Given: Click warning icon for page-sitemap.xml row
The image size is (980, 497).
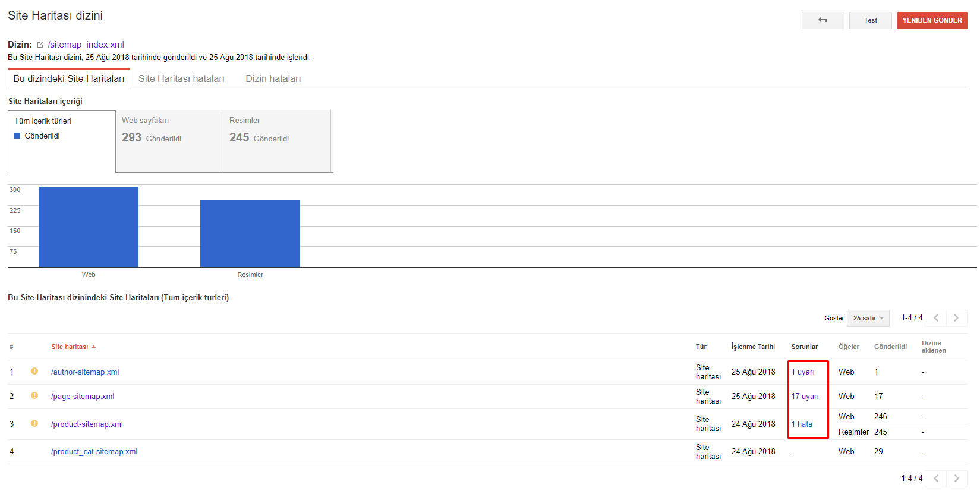Looking at the screenshot, I should tap(34, 395).
